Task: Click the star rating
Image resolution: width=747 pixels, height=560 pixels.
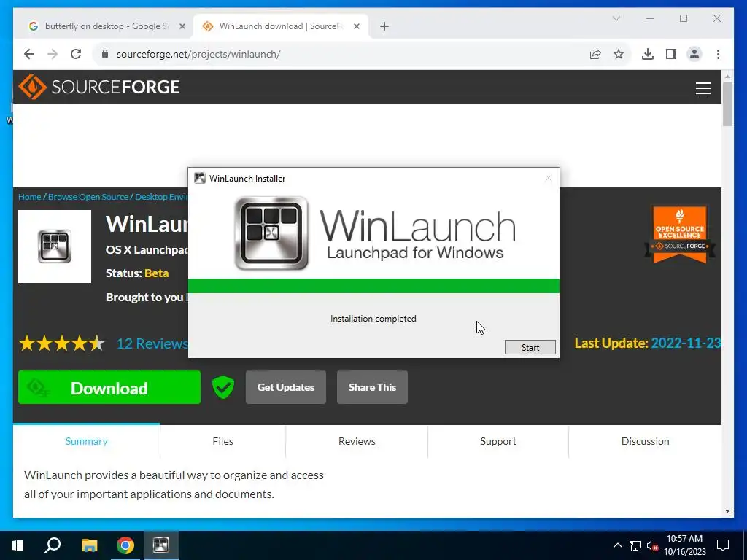Action: point(62,343)
